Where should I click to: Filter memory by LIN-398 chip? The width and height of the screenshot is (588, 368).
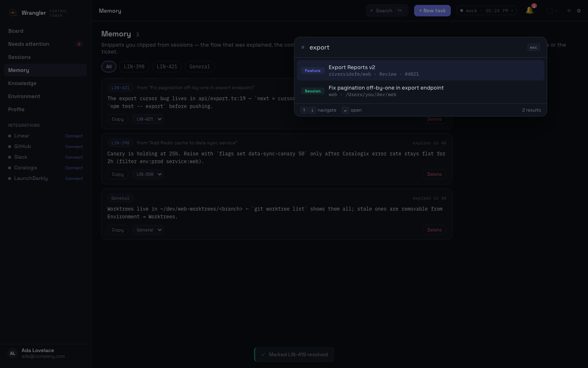pyautogui.click(x=134, y=67)
